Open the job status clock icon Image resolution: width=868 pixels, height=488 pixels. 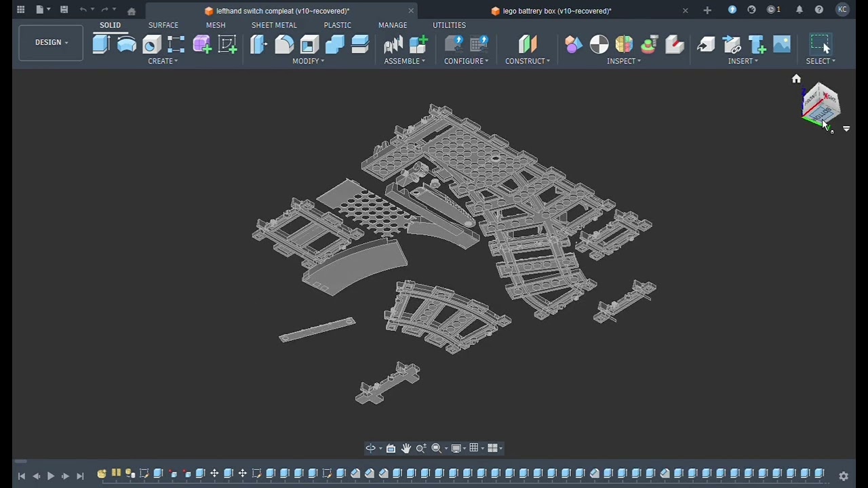(773, 9)
